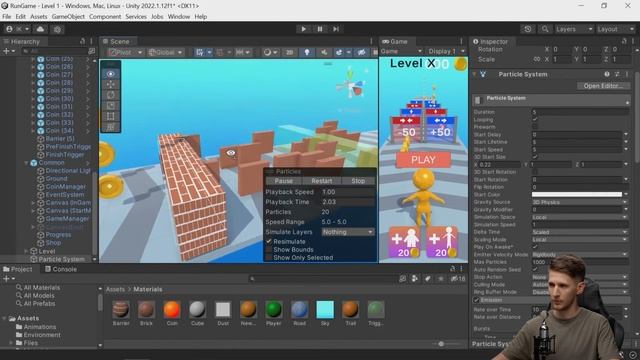The width and height of the screenshot is (640, 360).
Task: Toggle the 3D Start Size checkbox
Action: [535, 157]
